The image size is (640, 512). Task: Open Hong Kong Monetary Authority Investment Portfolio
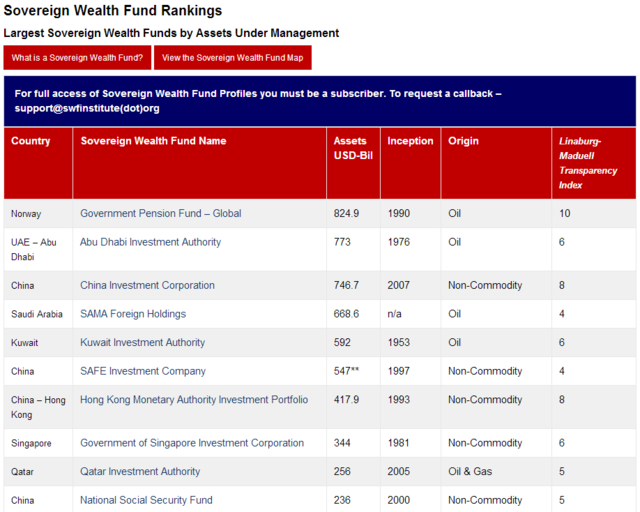tap(194, 400)
